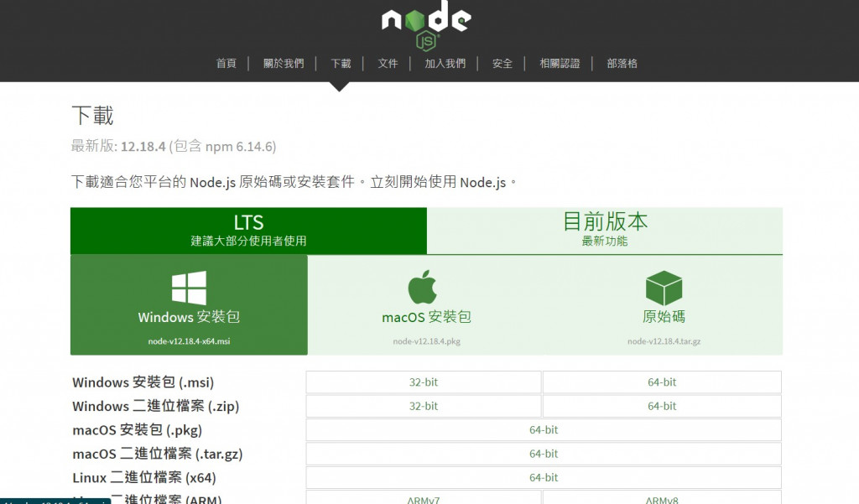
Task: Click the Linux 二進位檔案 (ARM) row label
Action: [x=147, y=498]
